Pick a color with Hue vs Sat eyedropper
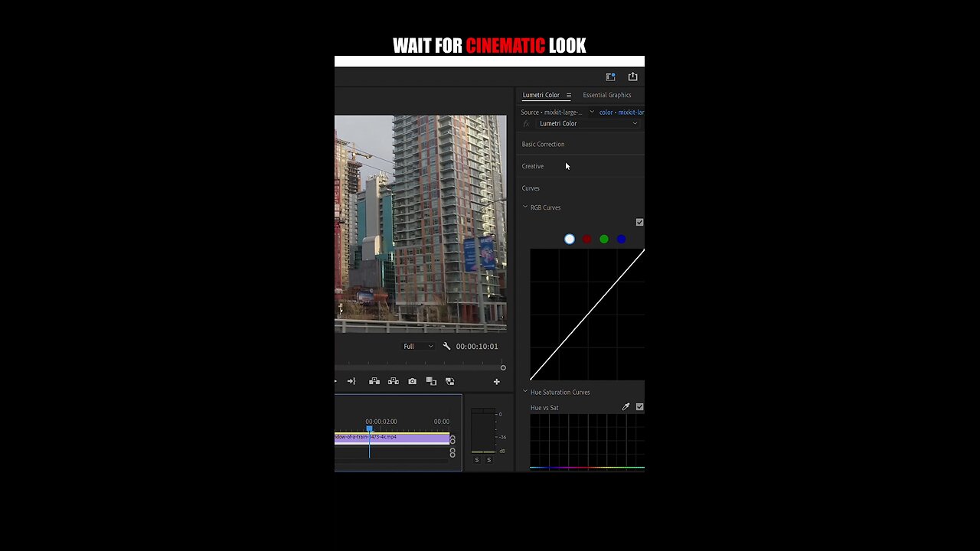Viewport: 980px width, 551px height. 626,407
